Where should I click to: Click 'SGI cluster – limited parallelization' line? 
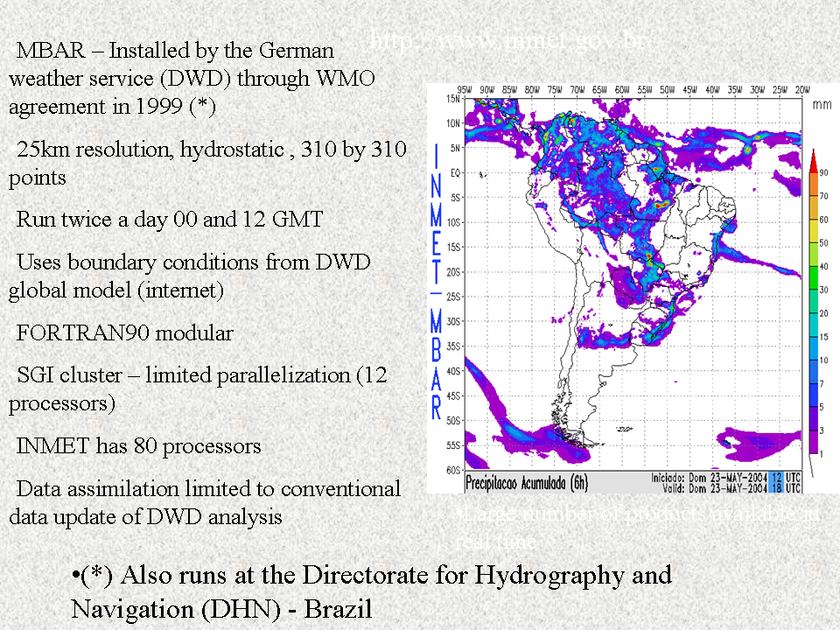pos(201,375)
